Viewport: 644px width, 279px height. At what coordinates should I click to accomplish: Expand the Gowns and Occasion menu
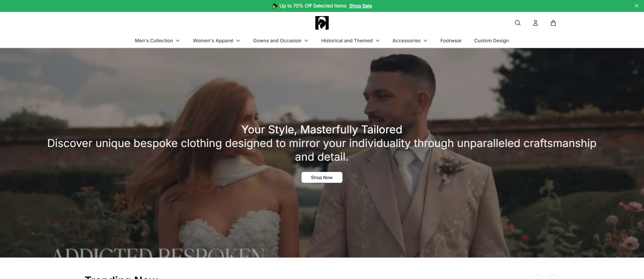click(x=281, y=41)
